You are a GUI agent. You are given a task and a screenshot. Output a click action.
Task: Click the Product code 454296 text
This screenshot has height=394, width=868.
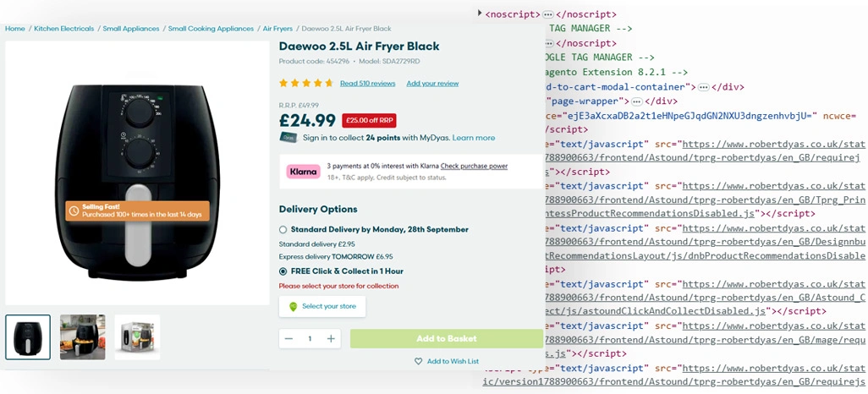click(x=314, y=62)
